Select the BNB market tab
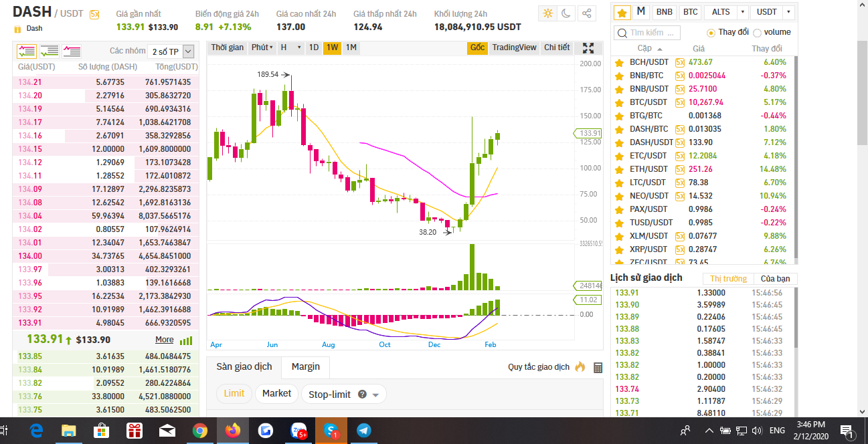This screenshot has width=868, height=444. click(x=664, y=12)
